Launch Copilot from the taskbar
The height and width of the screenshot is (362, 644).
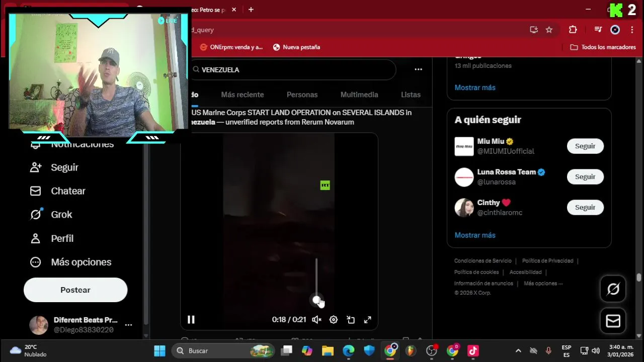pyautogui.click(x=307, y=350)
